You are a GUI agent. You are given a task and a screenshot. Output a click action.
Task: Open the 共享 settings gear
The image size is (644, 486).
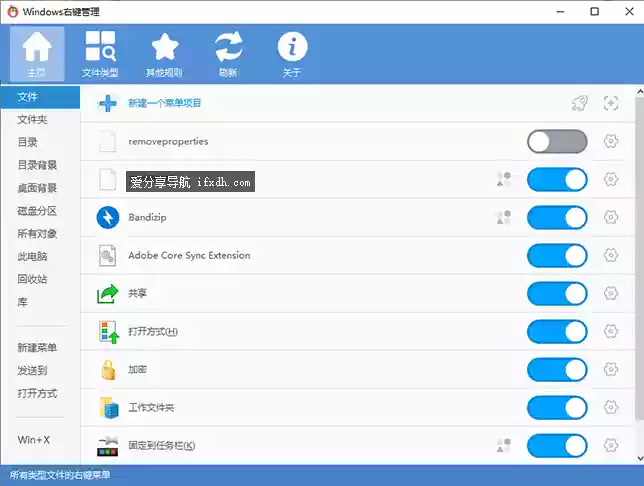pyautogui.click(x=611, y=293)
